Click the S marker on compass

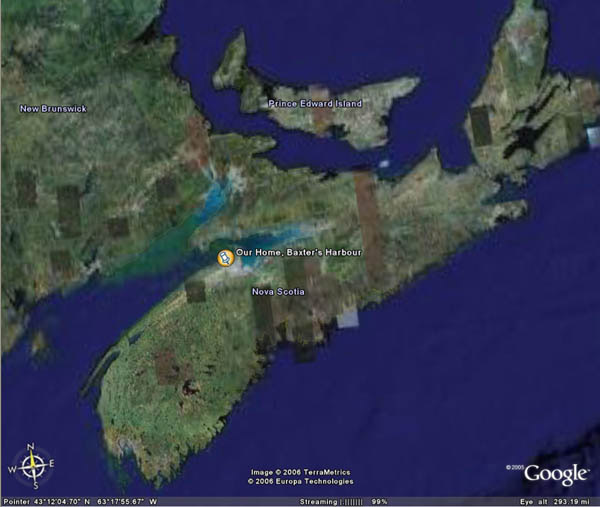(x=32, y=485)
